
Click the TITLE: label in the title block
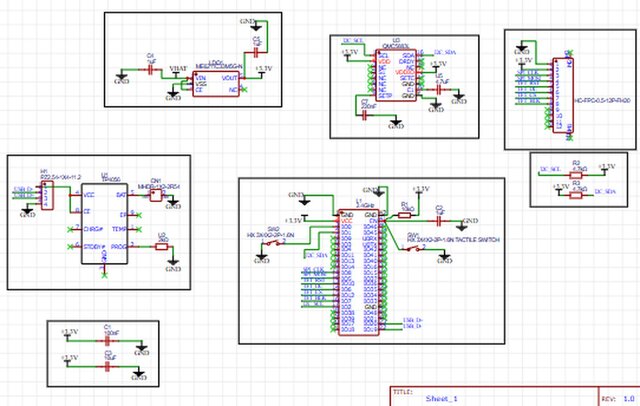(402, 392)
